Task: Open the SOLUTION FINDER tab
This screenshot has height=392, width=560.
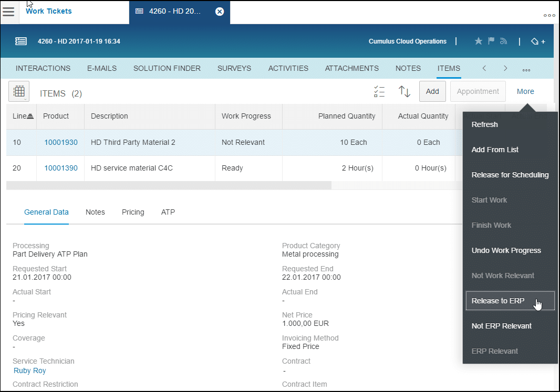Action: (x=167, y=68)
